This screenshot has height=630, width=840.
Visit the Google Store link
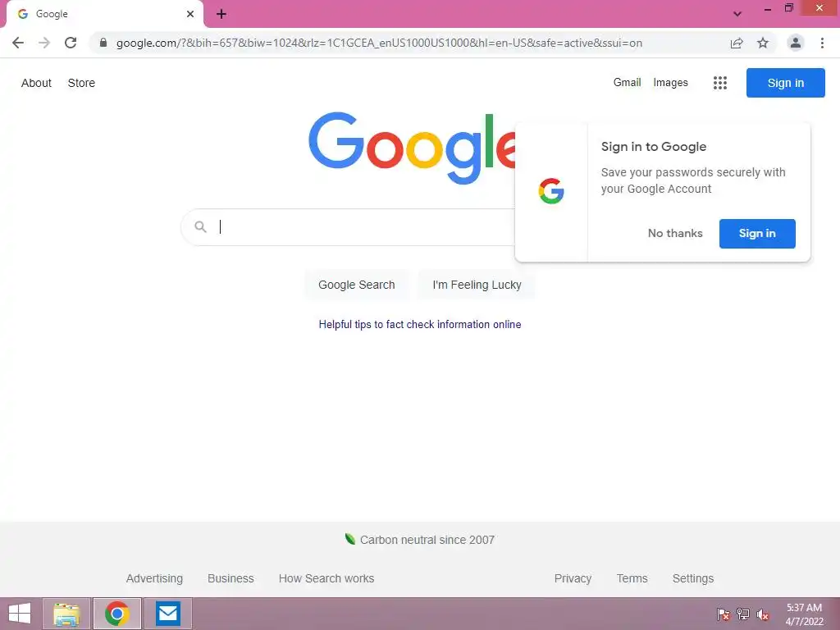[x=81, y=83]
